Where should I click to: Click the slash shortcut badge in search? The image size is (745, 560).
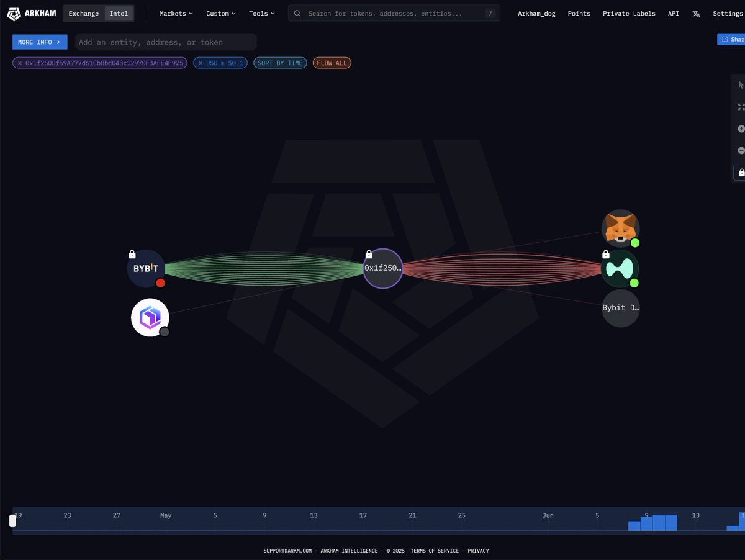point(490,13)
